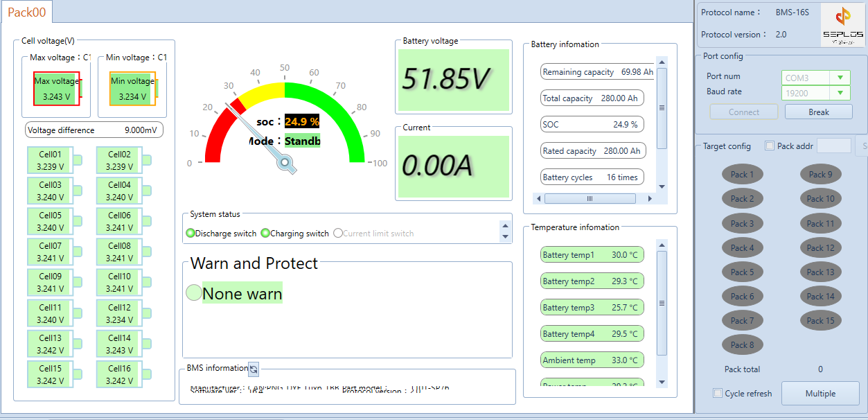This screenshot has height=420, width=868.
Task: Click the Cell05 battery icon
Action: (x=55, y=221)
